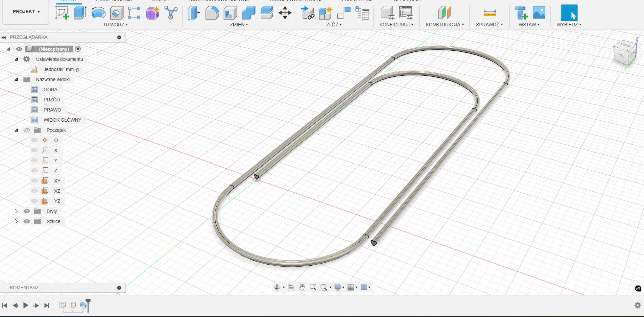The image size is (644, 317).
Task: Collapse the Nazwane widoki folder
Action: click(16, 79)
